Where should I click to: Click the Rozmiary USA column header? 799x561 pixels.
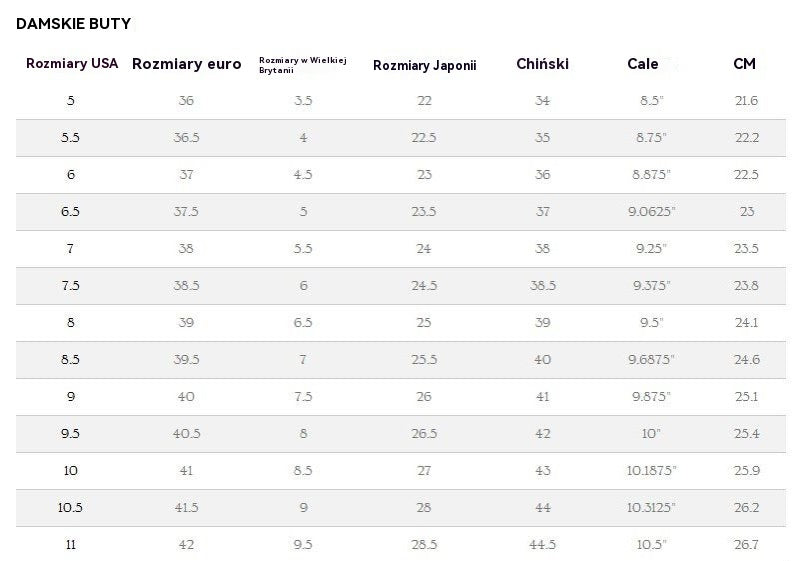click(x=71, y=64)
